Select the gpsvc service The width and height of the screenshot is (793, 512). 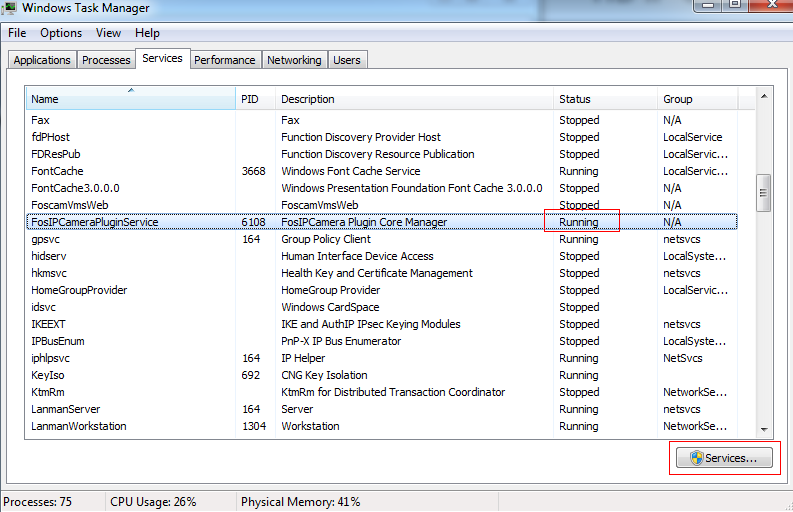coord(46,239)
